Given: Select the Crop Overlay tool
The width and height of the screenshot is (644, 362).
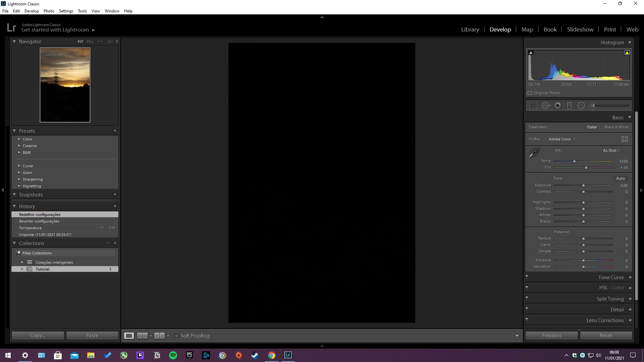Looking at the screenshot, I should tap(533, 106).
